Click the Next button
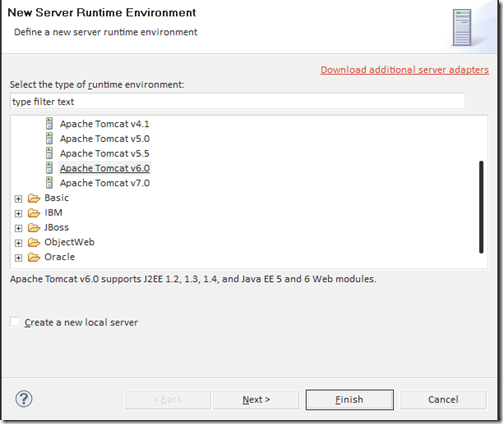 (x=256, y=399)
